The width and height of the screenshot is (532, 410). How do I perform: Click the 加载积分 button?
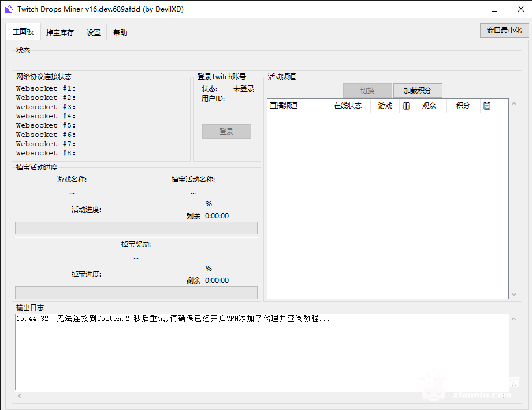418,91
